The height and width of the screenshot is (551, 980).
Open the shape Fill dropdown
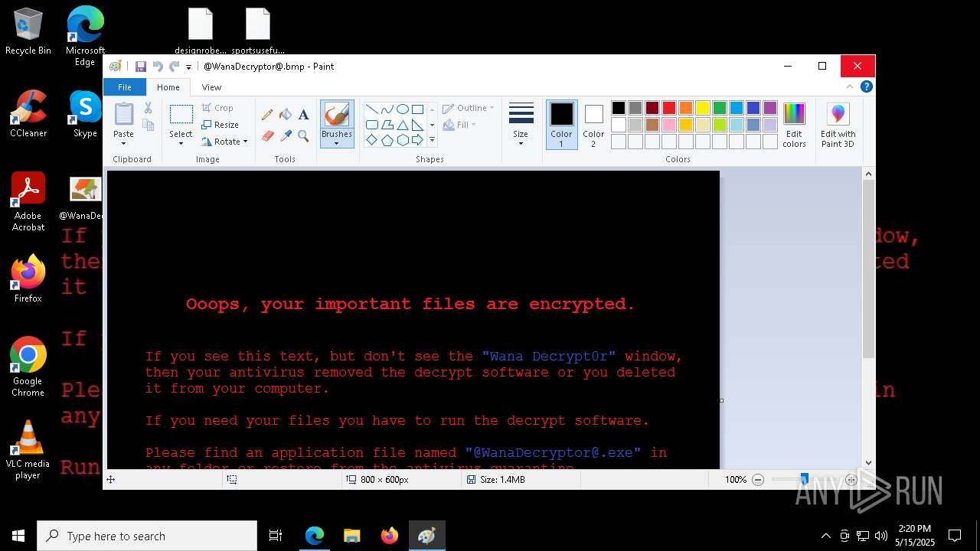click(x=459, y=125)
